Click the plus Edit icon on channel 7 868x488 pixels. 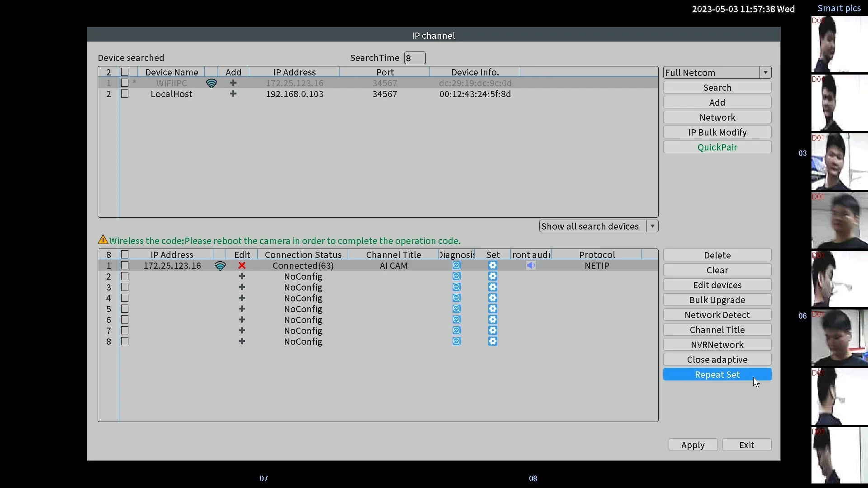click(242, 331)
